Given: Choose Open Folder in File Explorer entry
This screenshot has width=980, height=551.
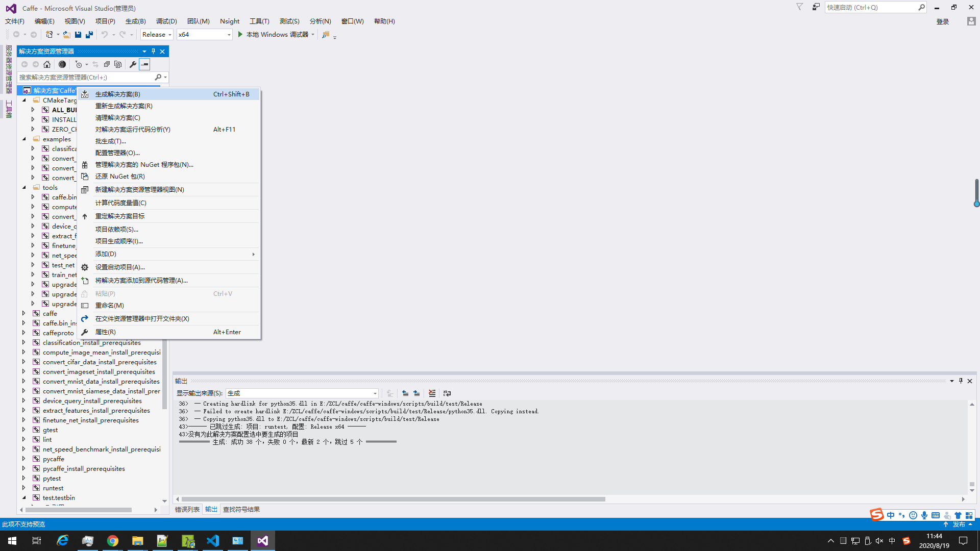Looking at the screenshot, I should tap(169, 318).
